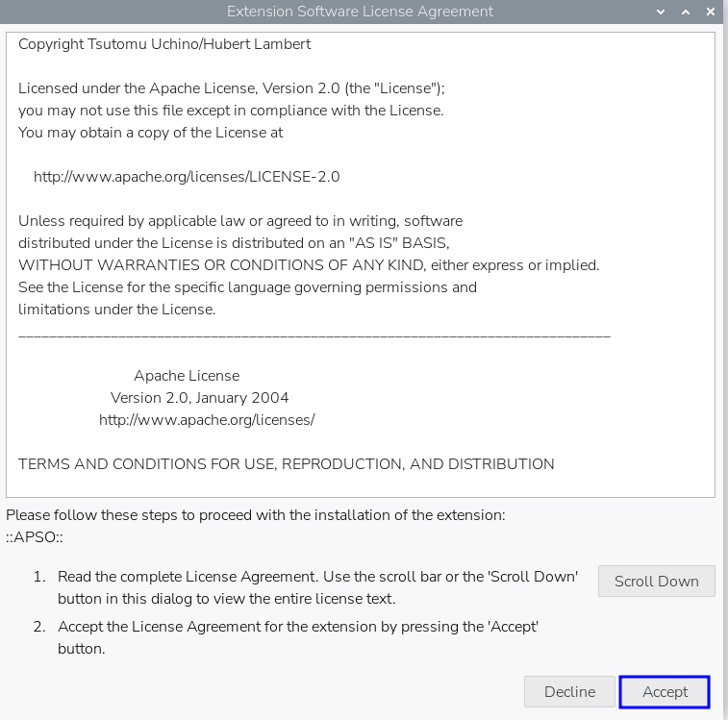This screenshot has height=720, width=728.
Task: Click step 1 'Read the complete License Agreement' text
Action: click(317, 587)
